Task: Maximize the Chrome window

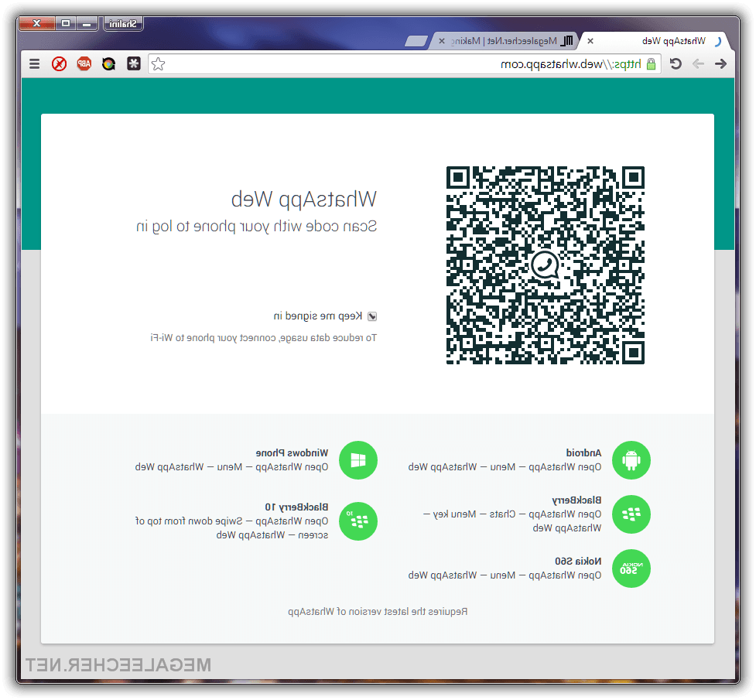Action: pos(66,23)
